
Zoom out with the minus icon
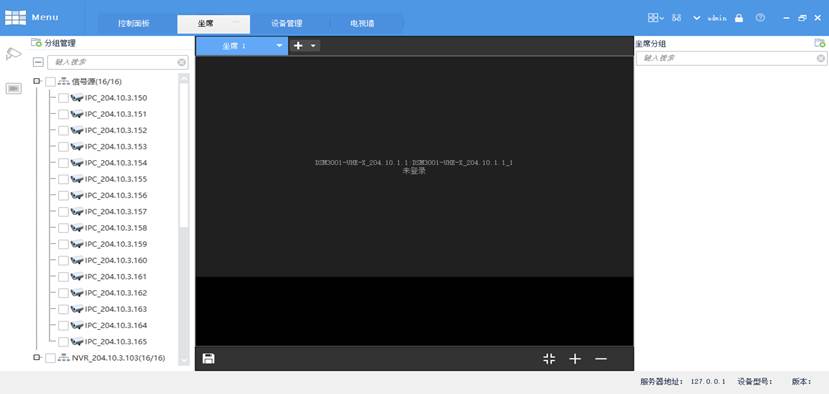pos(601,359)
